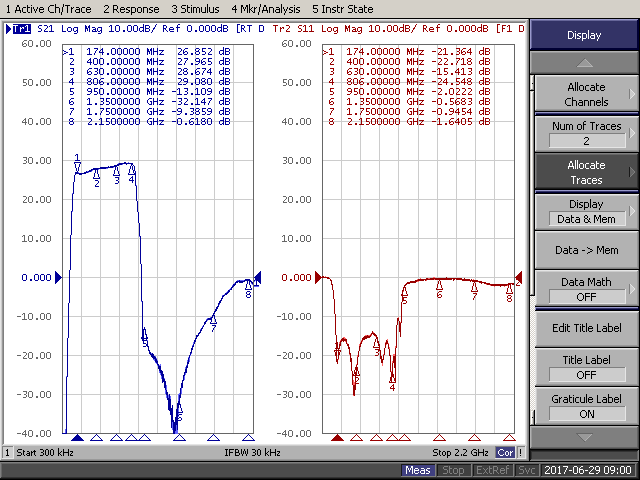Click marker 6 triangle on S11 frequency axis

439,438
